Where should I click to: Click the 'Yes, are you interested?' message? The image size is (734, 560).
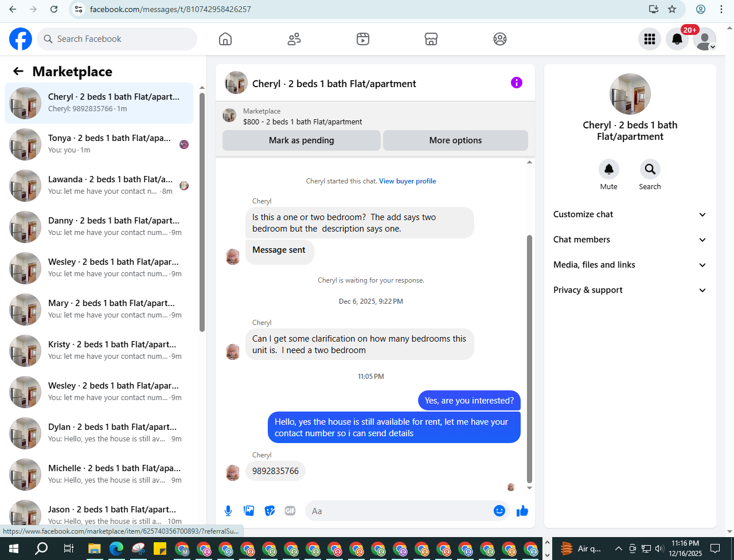tap(469, 401)
